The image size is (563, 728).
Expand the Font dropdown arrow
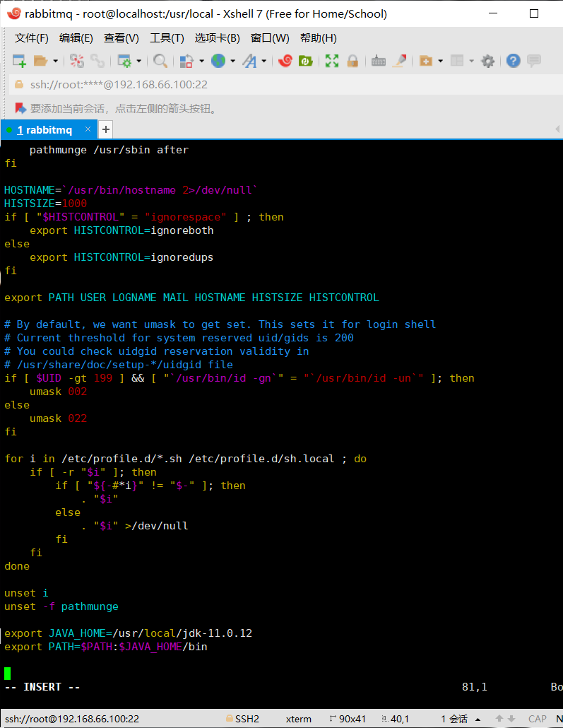tap(264, 61)
